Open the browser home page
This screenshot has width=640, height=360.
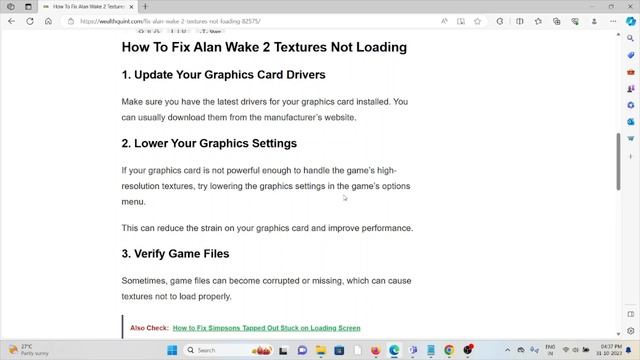48,21
